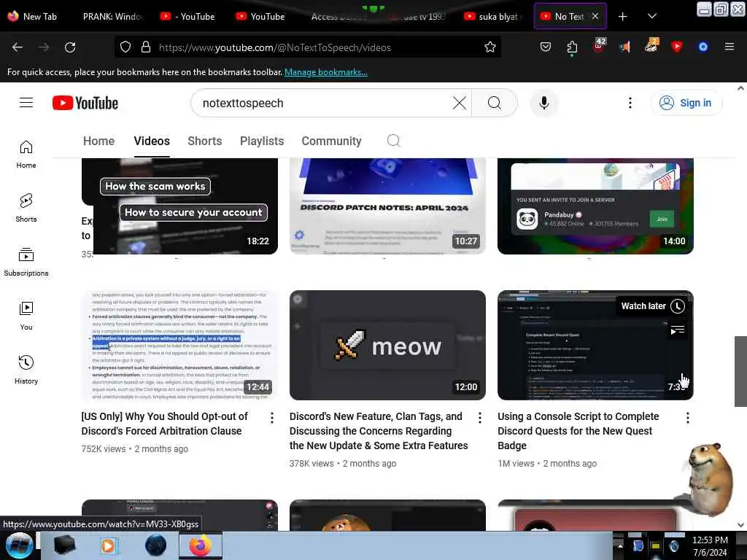Click Manage bookmarks link
The image size is (747, 560).
click(x=326, y=72)
